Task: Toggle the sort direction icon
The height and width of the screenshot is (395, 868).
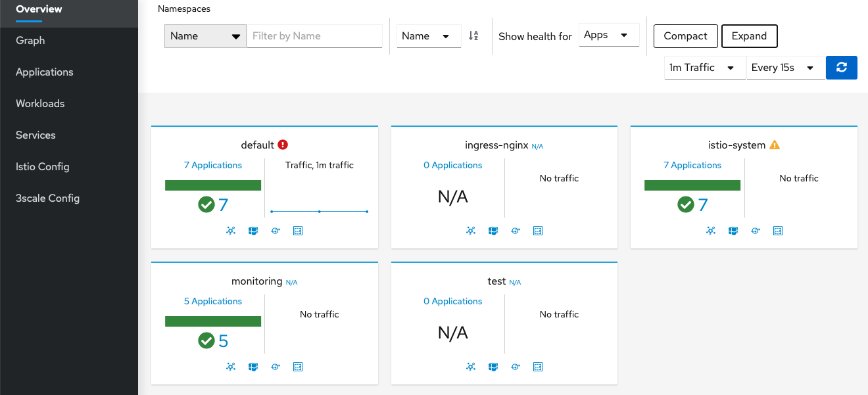Action: pos(473,36)
